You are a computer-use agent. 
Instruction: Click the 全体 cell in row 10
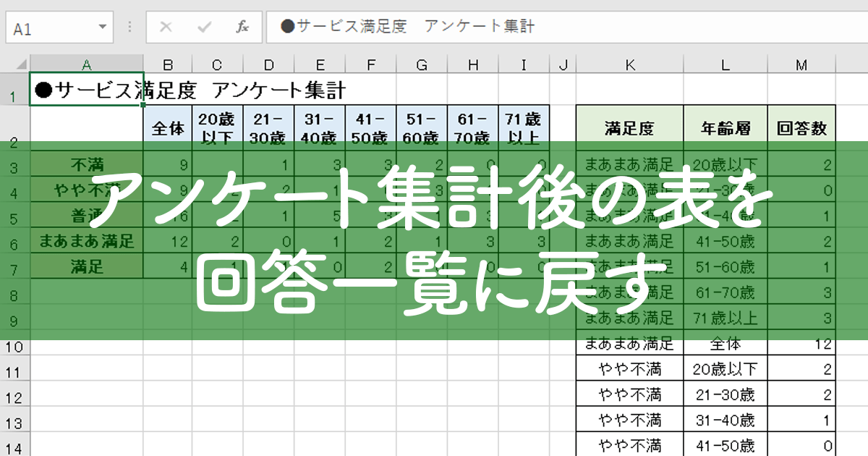(726, 344)
